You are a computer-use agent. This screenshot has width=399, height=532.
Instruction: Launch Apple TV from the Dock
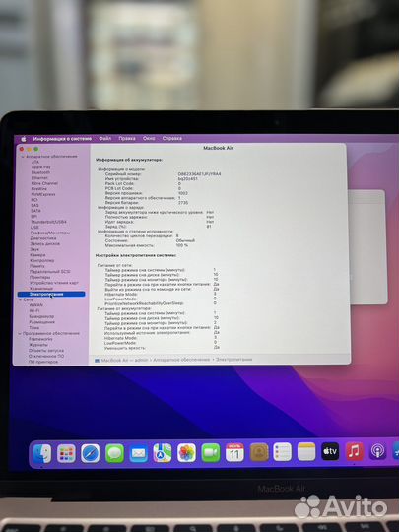pyautogui.click(x=330, y=451)
